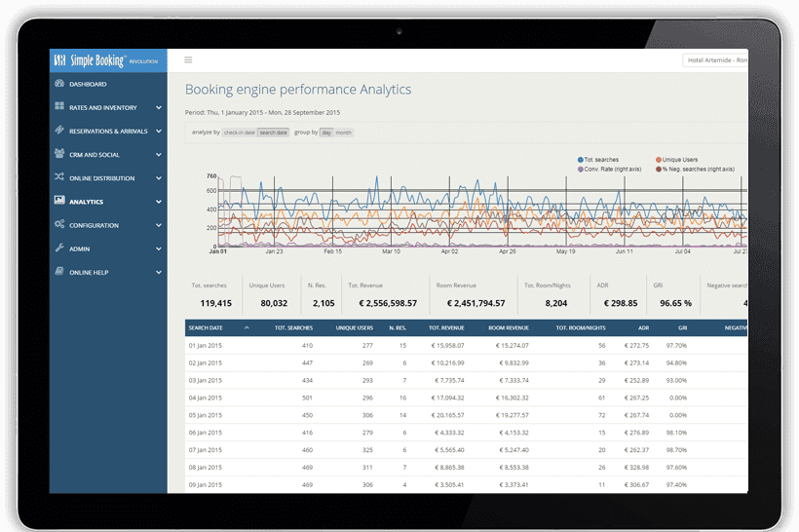This screenshot has width=799, height=532.
Task: Sort by Search Date column header
Action: pos(206,328)
